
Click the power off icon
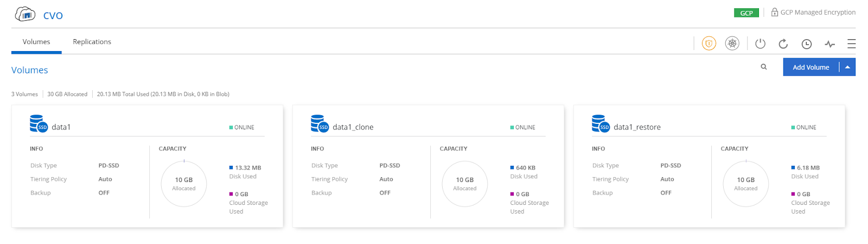pyautogui.click(x=760, y=43)
